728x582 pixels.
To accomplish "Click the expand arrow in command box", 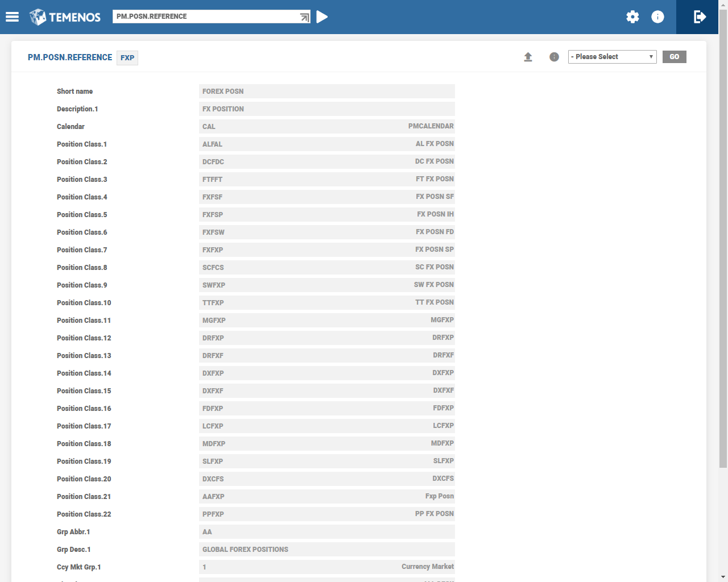I will click(304, 17).
